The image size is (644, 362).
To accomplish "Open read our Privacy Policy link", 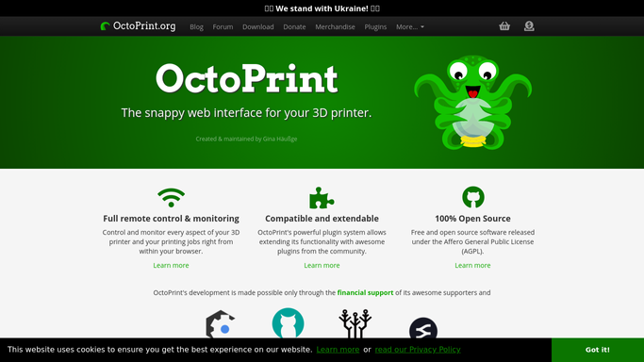I will [x=418, y=350].
